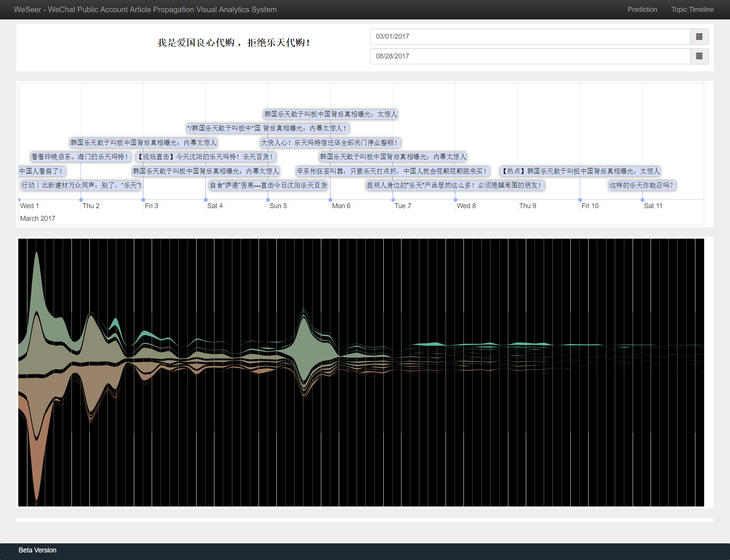Click timeline event 中国人看扁了!
The image size is (730, 560).
click(41, 171)
